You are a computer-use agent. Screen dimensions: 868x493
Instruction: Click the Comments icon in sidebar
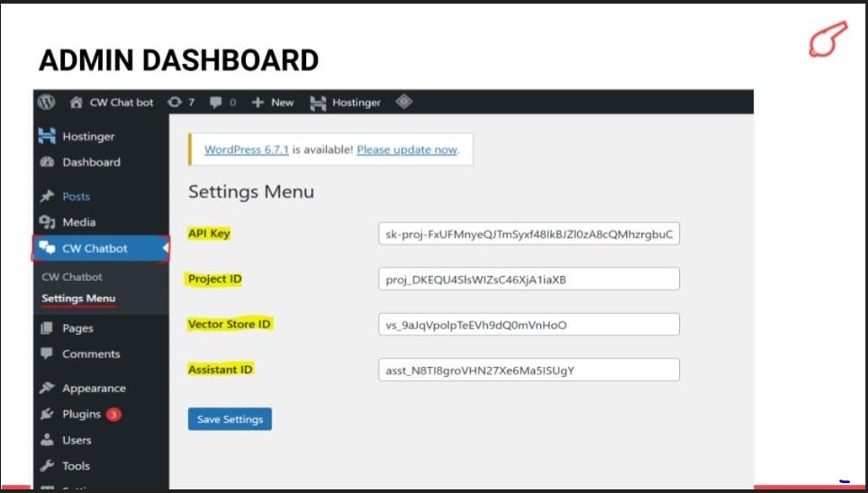coord(47,353)
